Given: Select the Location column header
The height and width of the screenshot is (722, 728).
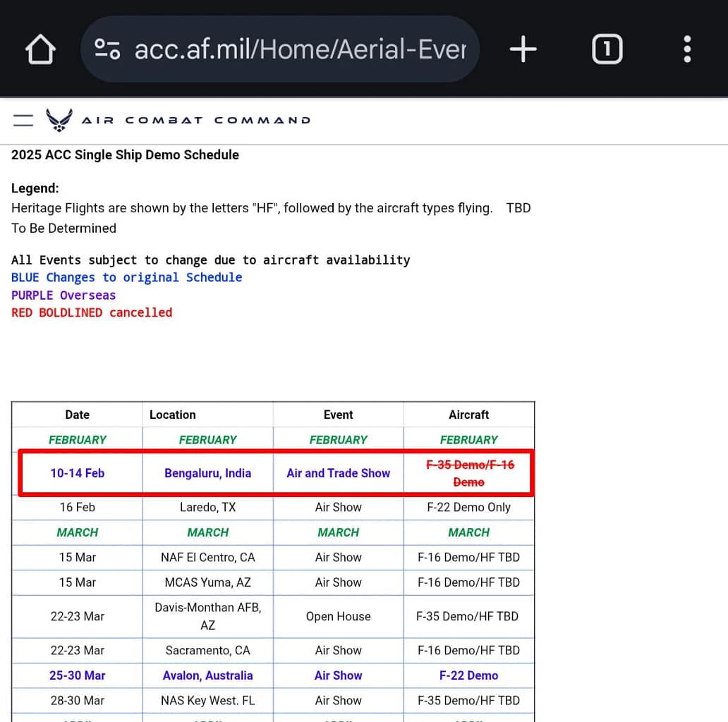Looking at the screenshot, I should [x=173, y=415].
